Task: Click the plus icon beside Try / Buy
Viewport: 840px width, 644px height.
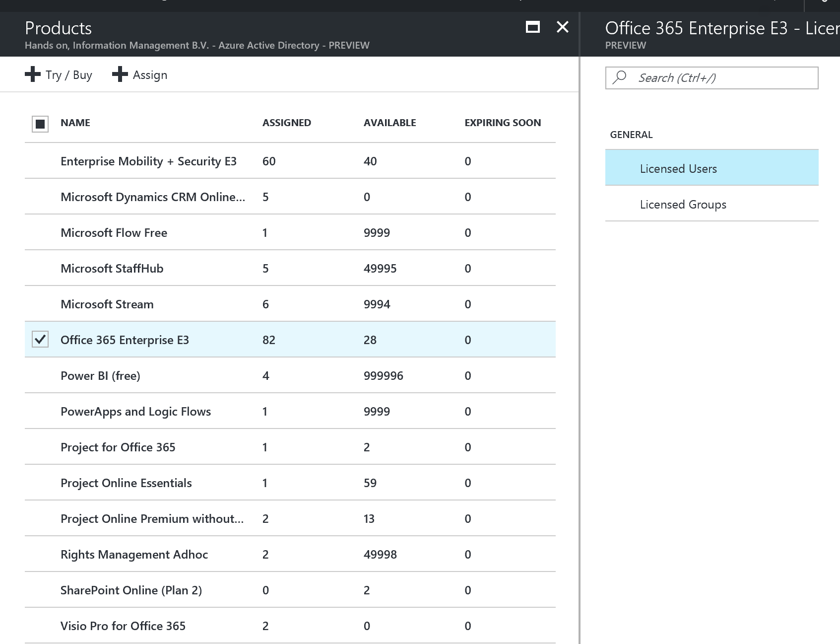Action: coord(33,74)
